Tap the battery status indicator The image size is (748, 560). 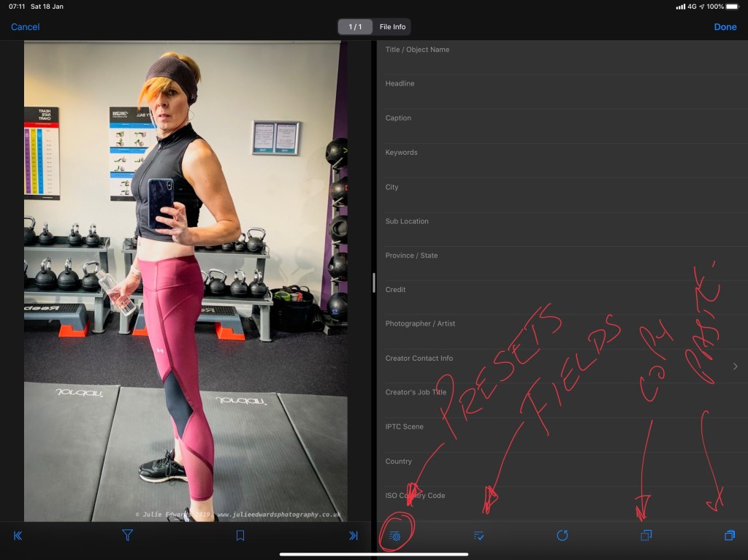coord(732,7)
